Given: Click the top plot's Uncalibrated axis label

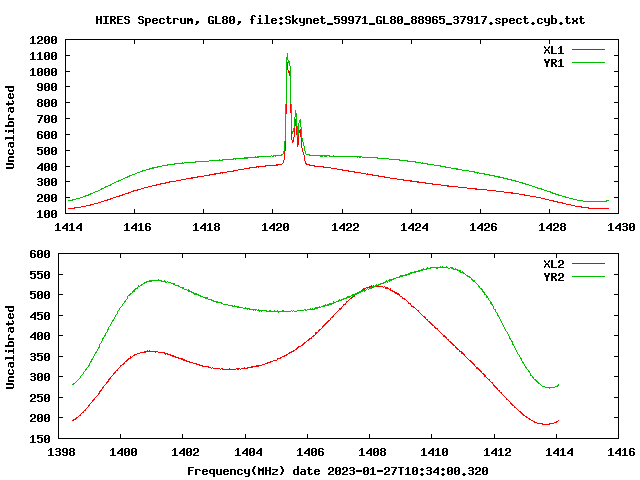Looking at the screenshot, I should (x=10, y=127).
